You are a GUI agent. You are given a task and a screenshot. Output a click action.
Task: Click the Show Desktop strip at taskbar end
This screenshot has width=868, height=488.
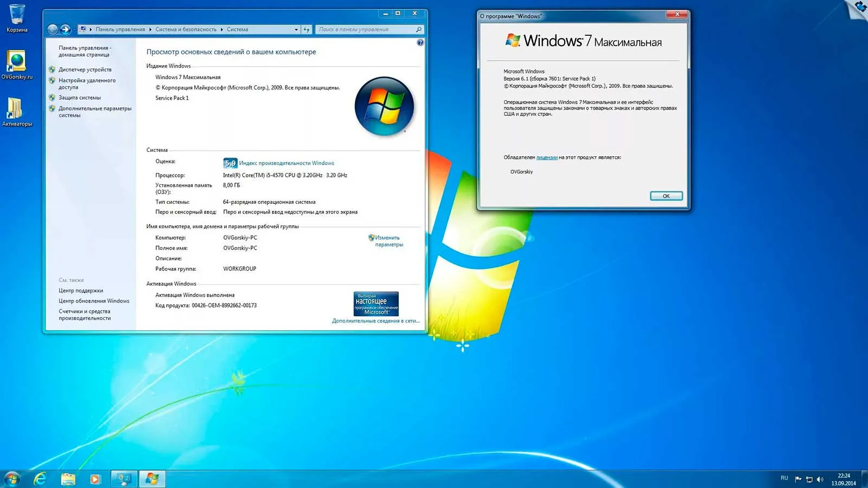coord(864,479)
